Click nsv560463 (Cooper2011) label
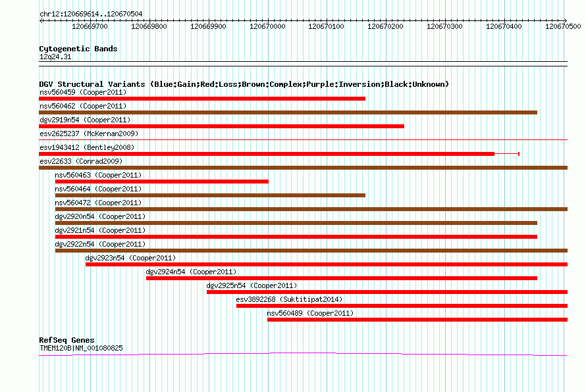Screen dimensions: 586x392 98,175
